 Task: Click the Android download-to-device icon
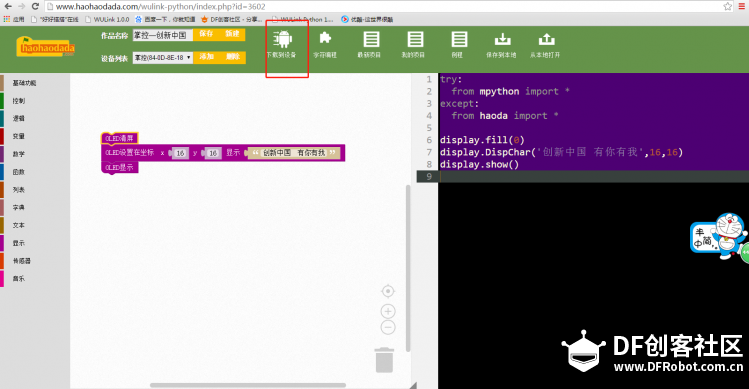282,40
